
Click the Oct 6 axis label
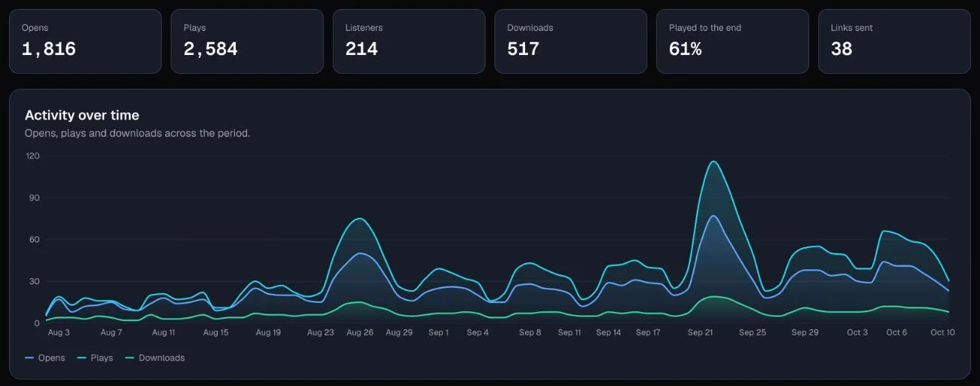[896, 332]
